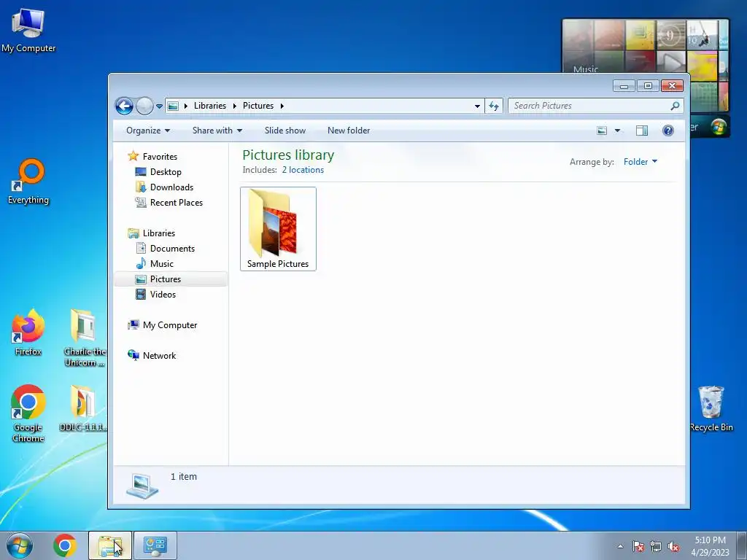Open clock showing 5:10 PM
This screenshot has width=747, height=560.
click(711, 546)
